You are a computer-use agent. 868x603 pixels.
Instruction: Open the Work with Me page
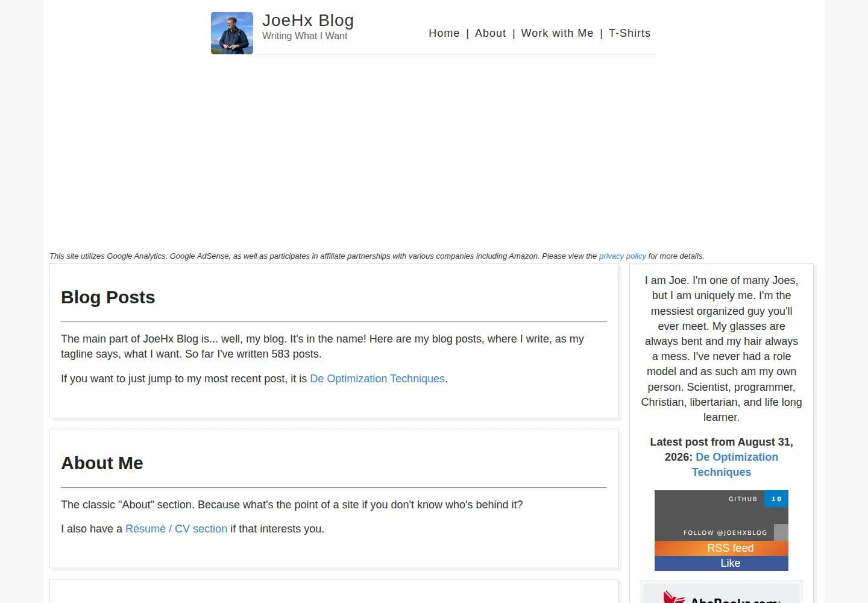(557, 33)
